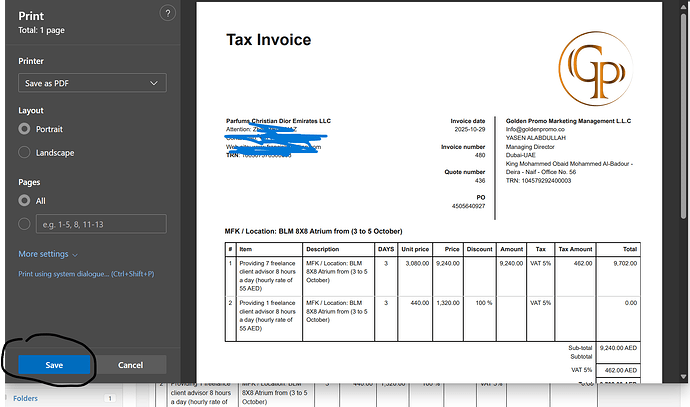Viewport: 690px width, 407px height.
Task: Click Parfums Christian Dior Emirates LLC text
Action: pos(278,121)
